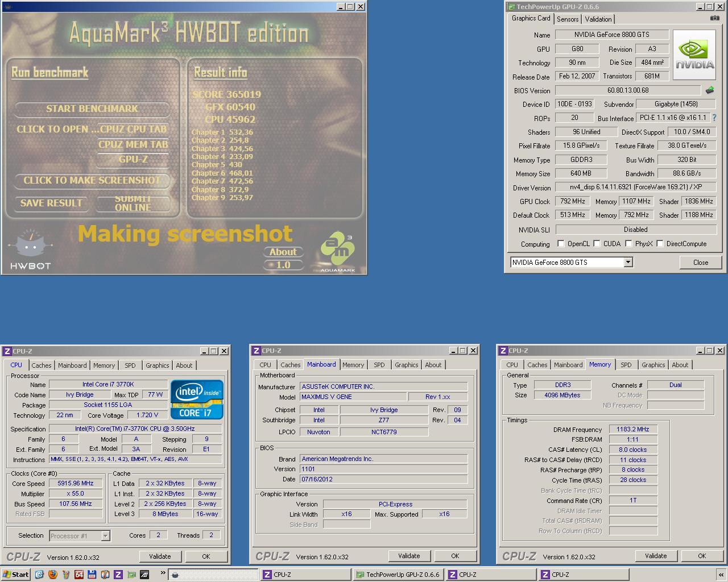Click the Driver Version field in GPU-Z
Viewport: 728px width, 582px height.
[x=635, y=187]
